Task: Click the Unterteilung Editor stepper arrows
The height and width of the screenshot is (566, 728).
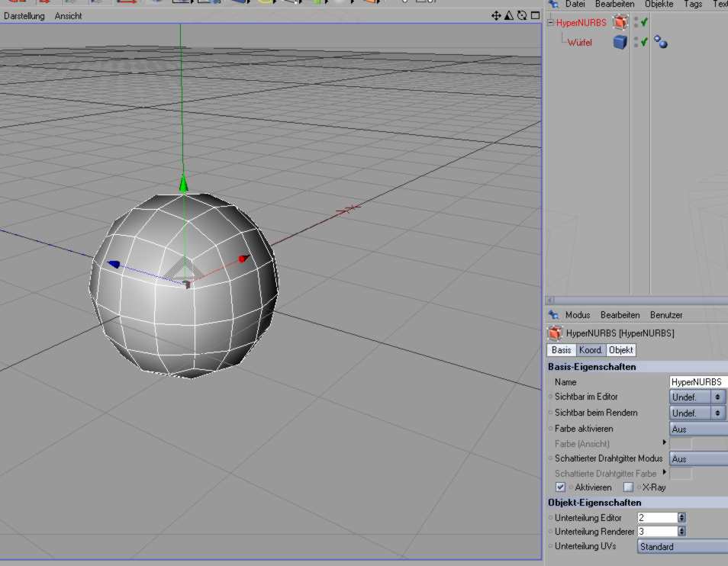Action: pyautogui.click(x=681, y=518)
